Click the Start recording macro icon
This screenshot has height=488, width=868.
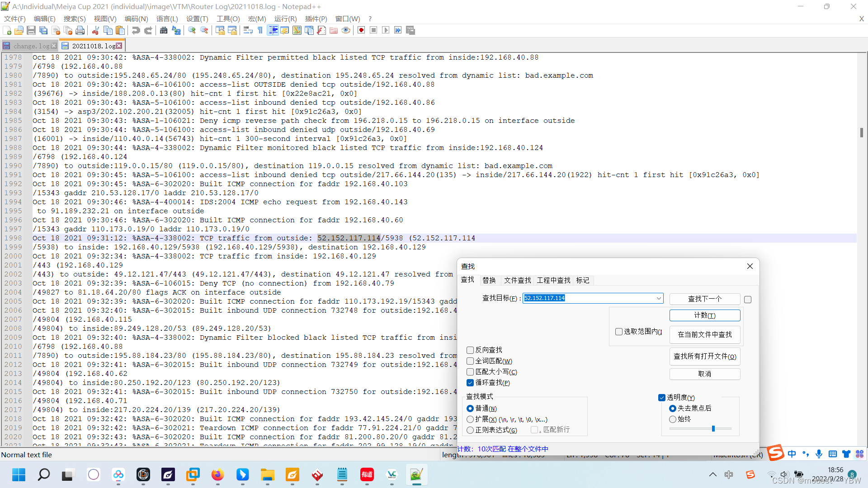[x=361, y=30]
